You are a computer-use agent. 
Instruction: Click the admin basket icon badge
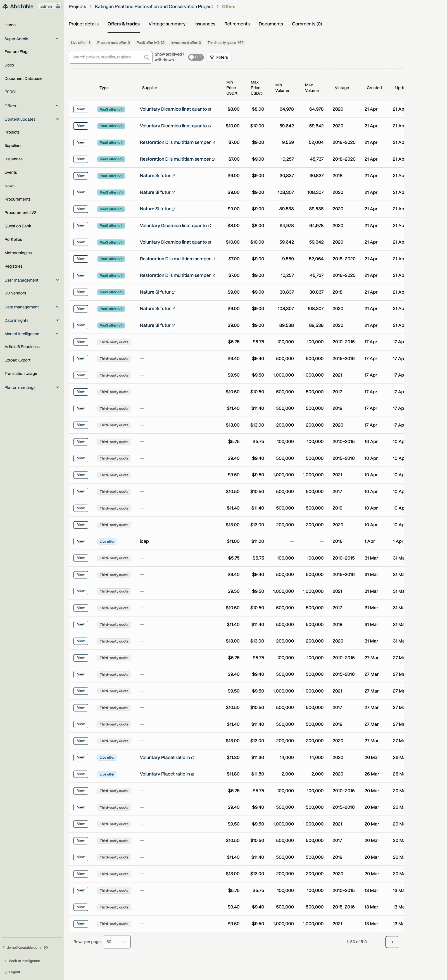pos(58,6)
